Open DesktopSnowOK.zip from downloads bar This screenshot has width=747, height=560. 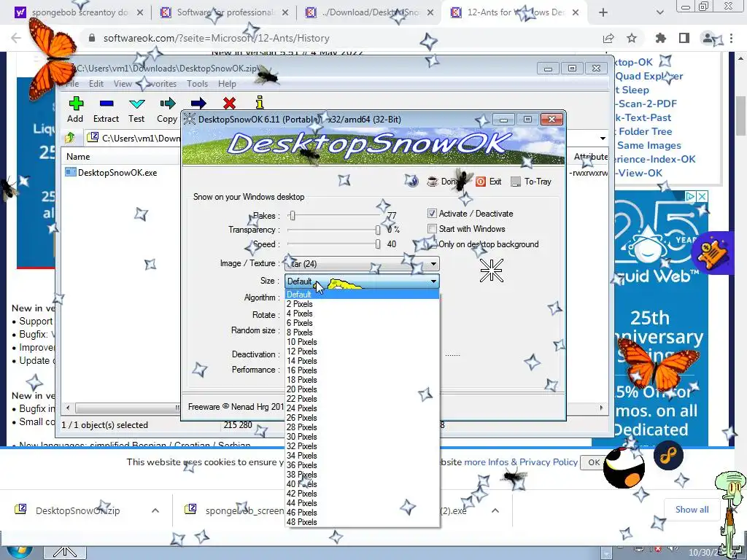(77, 510)
